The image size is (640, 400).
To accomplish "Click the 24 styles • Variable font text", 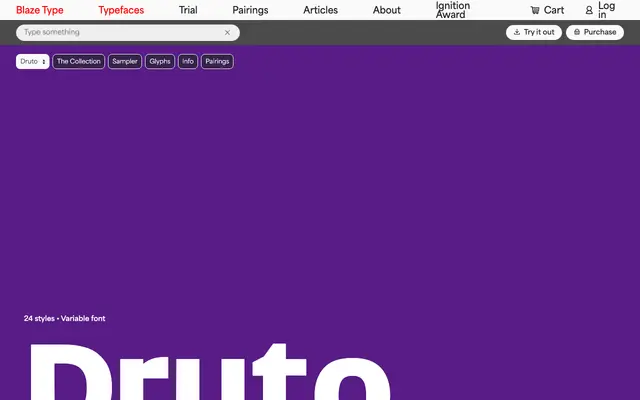I will [64, 318].
